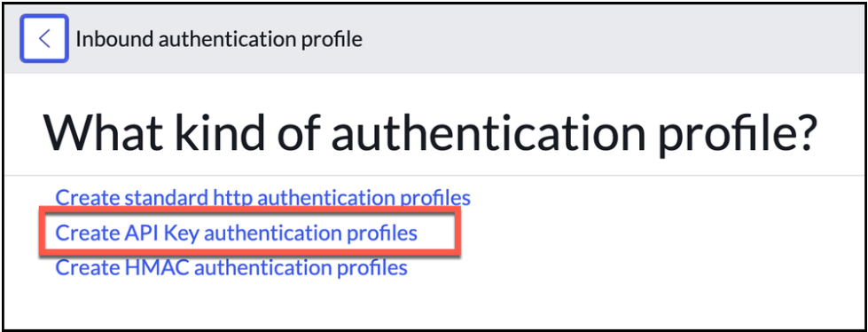Click the Inbound authentication profile header title
Image resolution: width=868 pixels, height=332 pixels.
point(219,39)
